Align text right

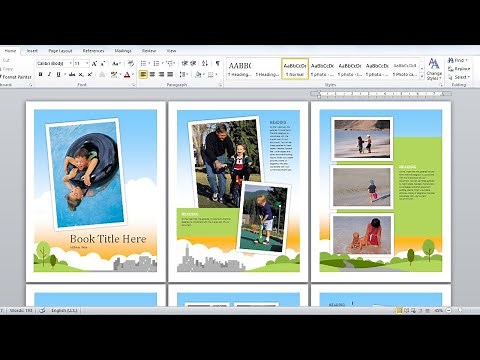tap(161, 74)
